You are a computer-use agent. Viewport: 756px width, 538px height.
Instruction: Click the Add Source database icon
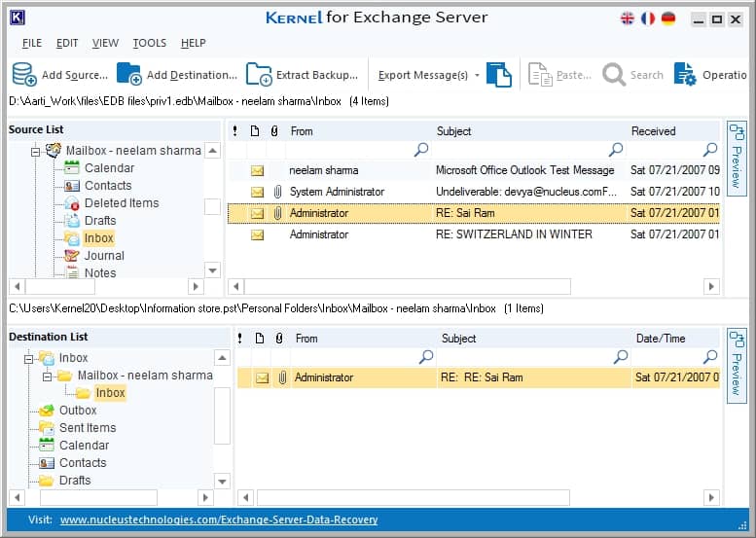24,75
